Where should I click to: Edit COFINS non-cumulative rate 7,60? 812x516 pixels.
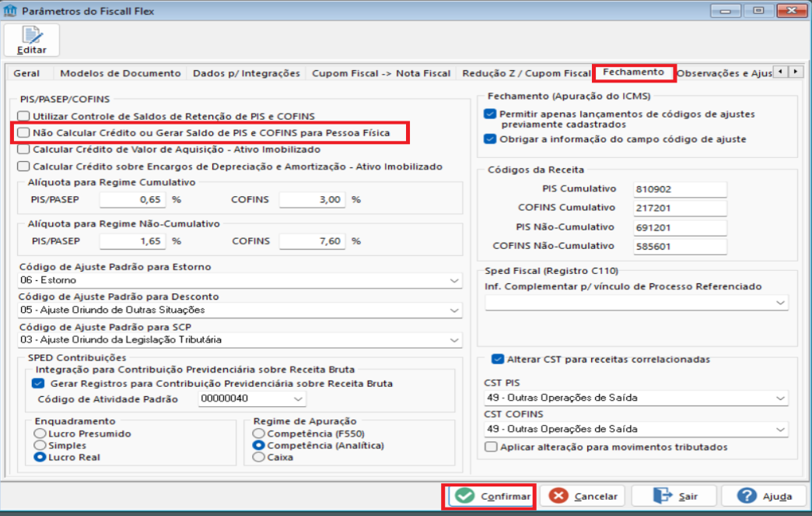tap(312, 241)
